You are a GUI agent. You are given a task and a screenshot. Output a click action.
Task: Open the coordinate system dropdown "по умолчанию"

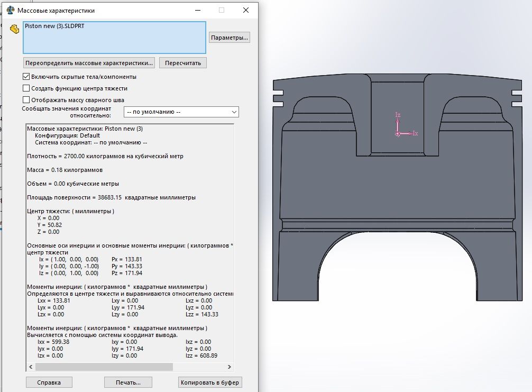[x=181, y=112]
